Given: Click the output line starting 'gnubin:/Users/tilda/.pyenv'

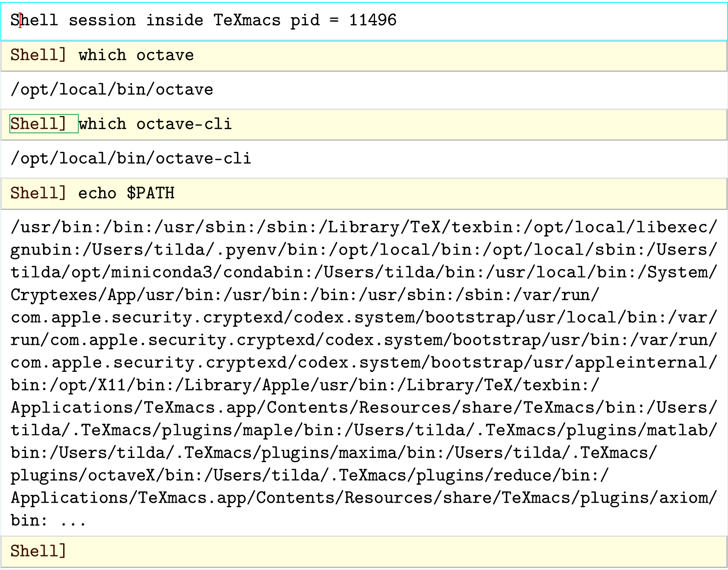Looking at the screenshot, I should click(x=364, y=250).
